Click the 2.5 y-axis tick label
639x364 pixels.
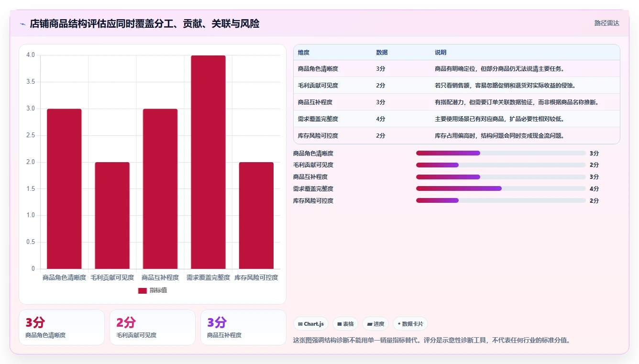point(31,135)
